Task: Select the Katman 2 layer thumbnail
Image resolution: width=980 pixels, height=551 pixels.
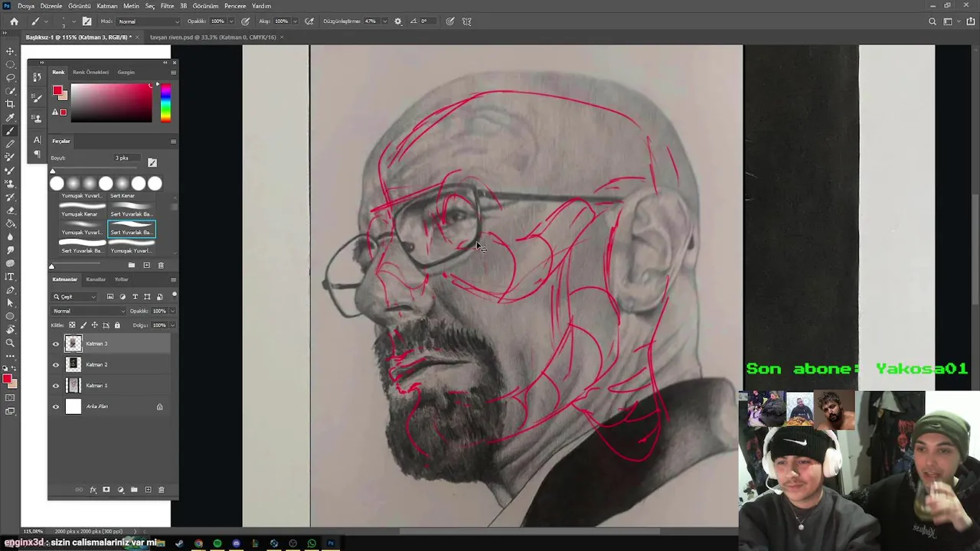Action: 73,365
